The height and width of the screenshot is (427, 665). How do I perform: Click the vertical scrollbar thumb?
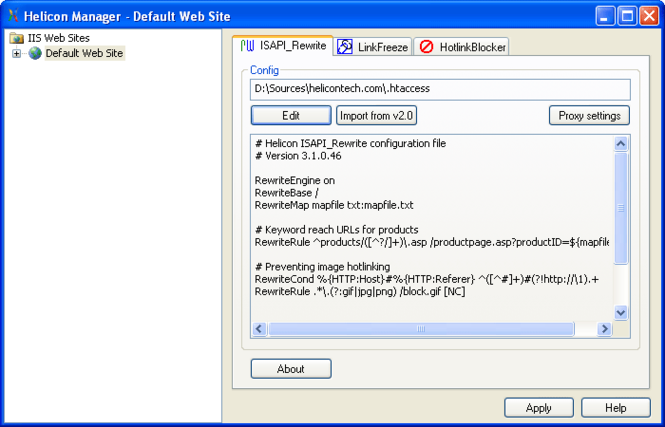(620, 208)
